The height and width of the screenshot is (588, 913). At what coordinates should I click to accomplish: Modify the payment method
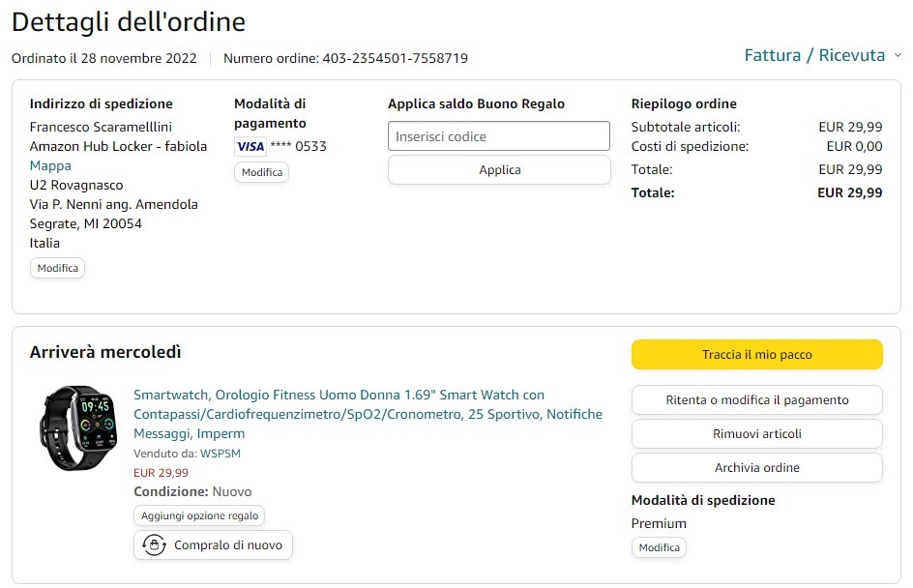[x=261, y=172]
